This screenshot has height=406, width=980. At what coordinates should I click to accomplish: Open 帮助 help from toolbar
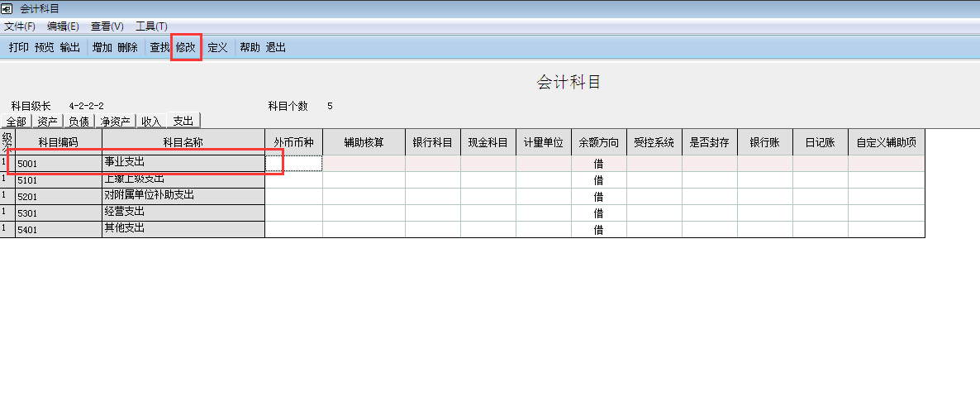tap(250, 48)
